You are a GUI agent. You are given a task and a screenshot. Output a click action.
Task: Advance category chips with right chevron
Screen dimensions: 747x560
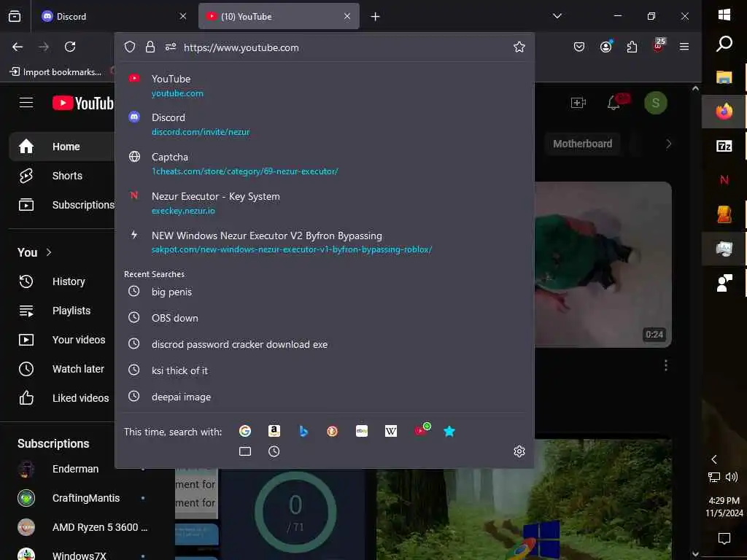click(x=668, y=144)
